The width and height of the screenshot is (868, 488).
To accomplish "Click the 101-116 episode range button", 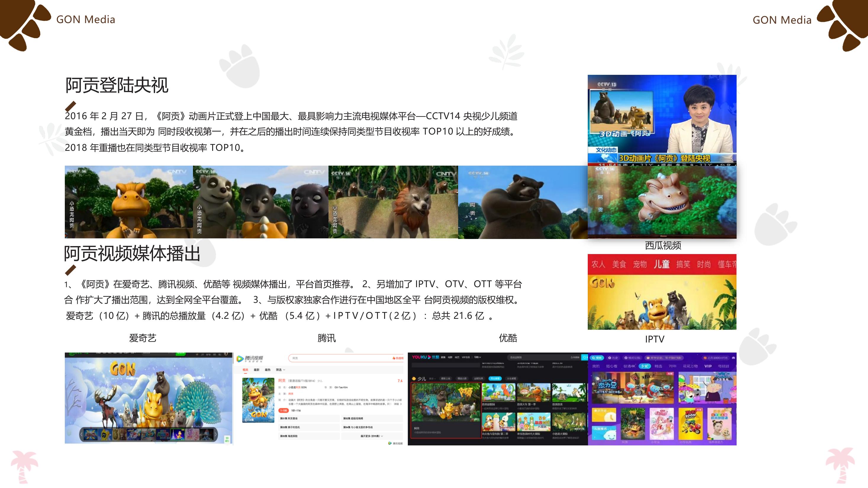I will coord(296,411).
